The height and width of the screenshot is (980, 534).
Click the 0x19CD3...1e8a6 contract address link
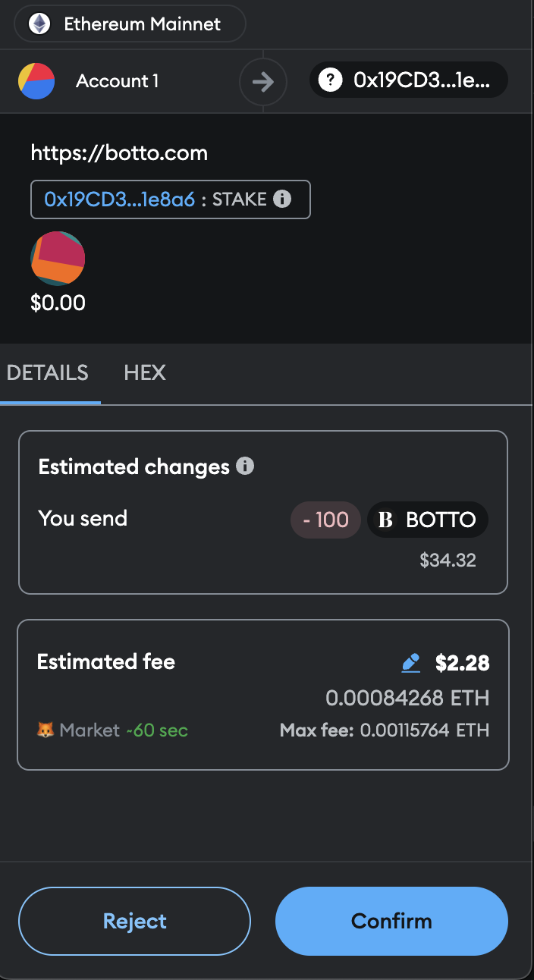click(x=120, y=199)
